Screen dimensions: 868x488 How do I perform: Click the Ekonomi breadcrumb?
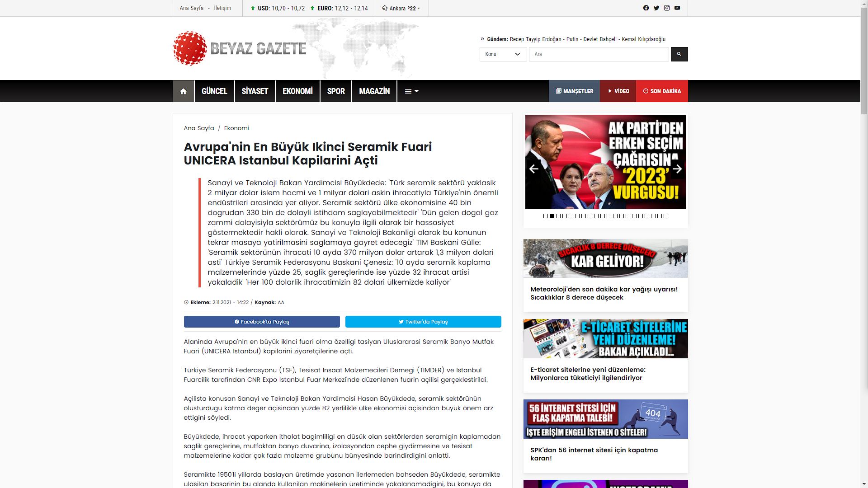pos(236,128)
